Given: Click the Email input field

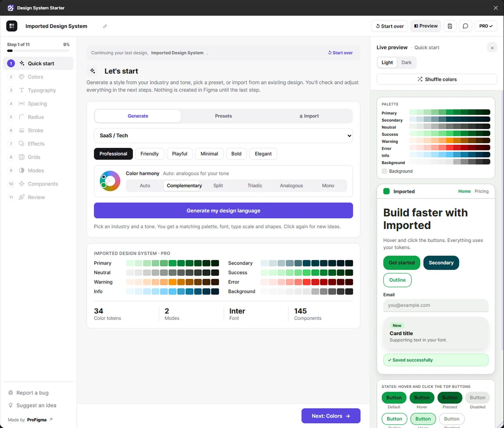Looking at the screenshot, I should pyautogui.click(x=436, y=305).
